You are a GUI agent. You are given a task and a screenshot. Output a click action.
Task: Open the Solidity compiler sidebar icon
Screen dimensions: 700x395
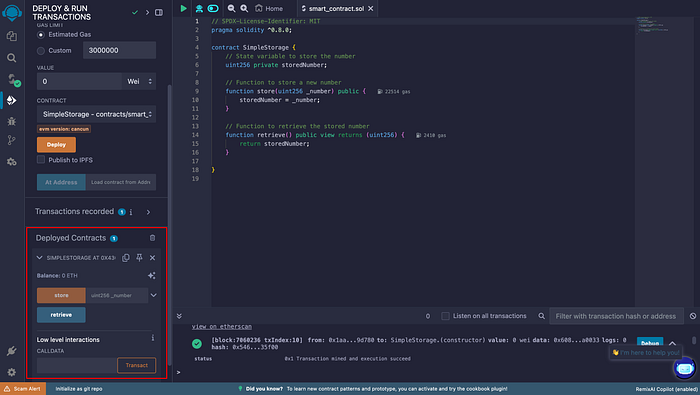tap(13, 80)
